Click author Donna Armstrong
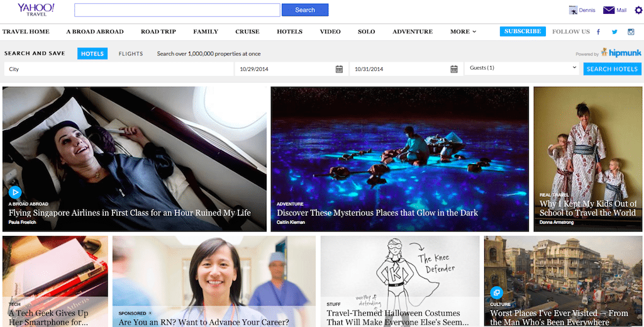This screenshot has height=327, width=644. 557,222
